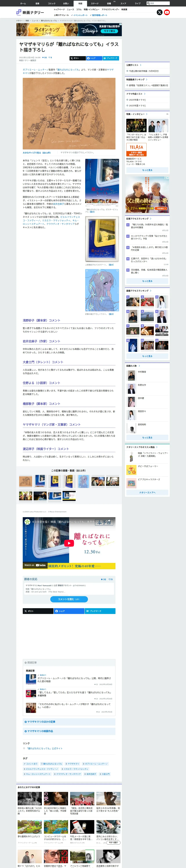Image resolution: width=186 pixels, height=868 pixels.
Task: Click the Watch on YouTube badge
Action: coord(35,565)
